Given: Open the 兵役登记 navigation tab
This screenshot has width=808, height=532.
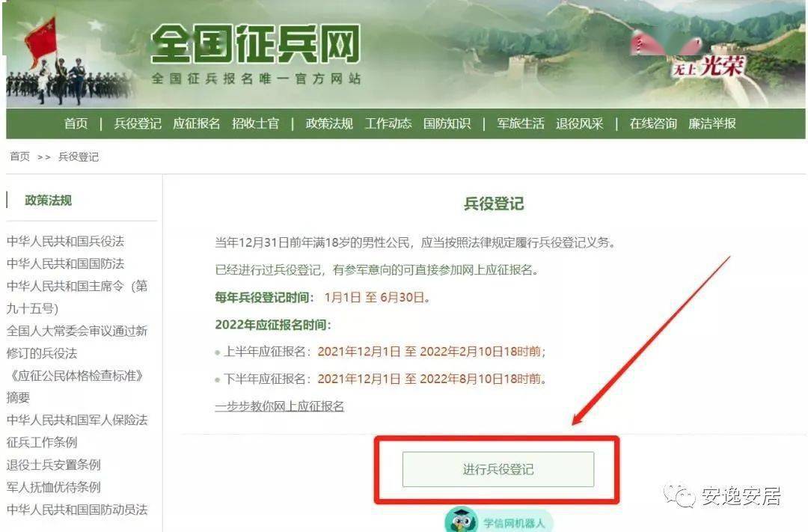Looking at the screenshot, I should click(138, 123).
